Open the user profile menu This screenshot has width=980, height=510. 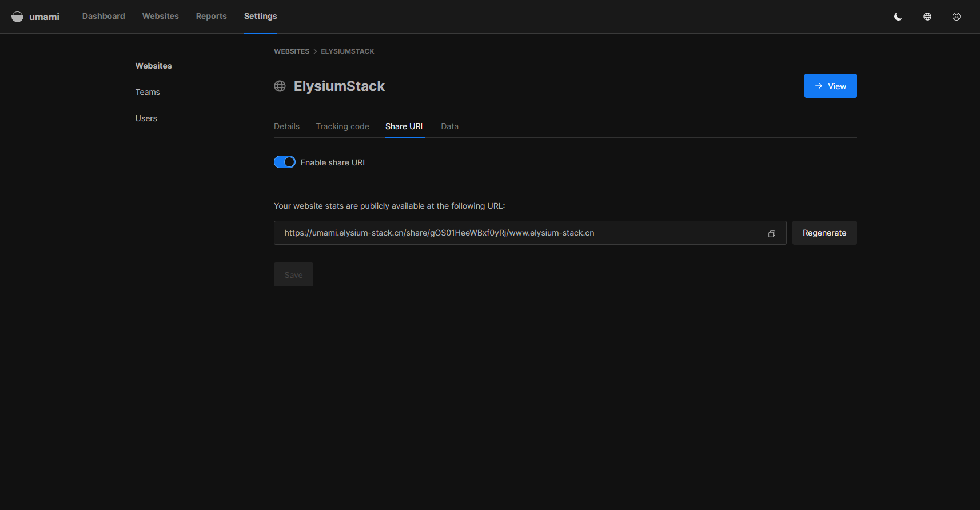(956, 17)
